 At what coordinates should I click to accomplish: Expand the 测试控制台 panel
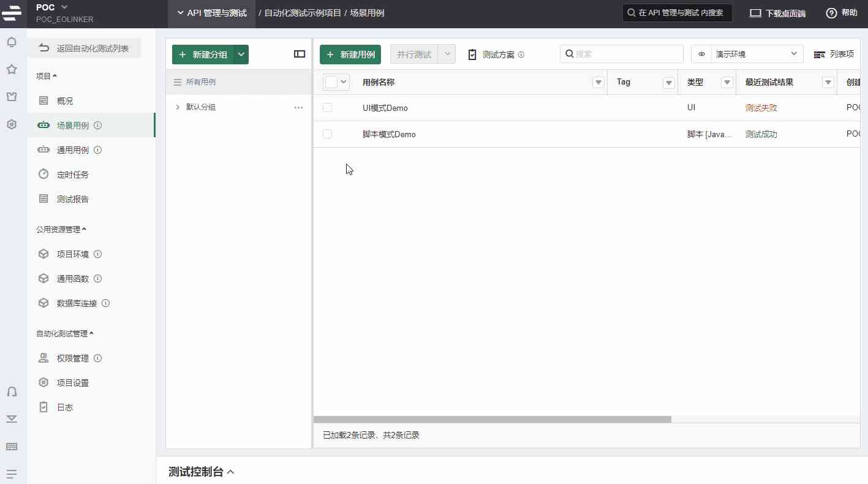(202, 472)
